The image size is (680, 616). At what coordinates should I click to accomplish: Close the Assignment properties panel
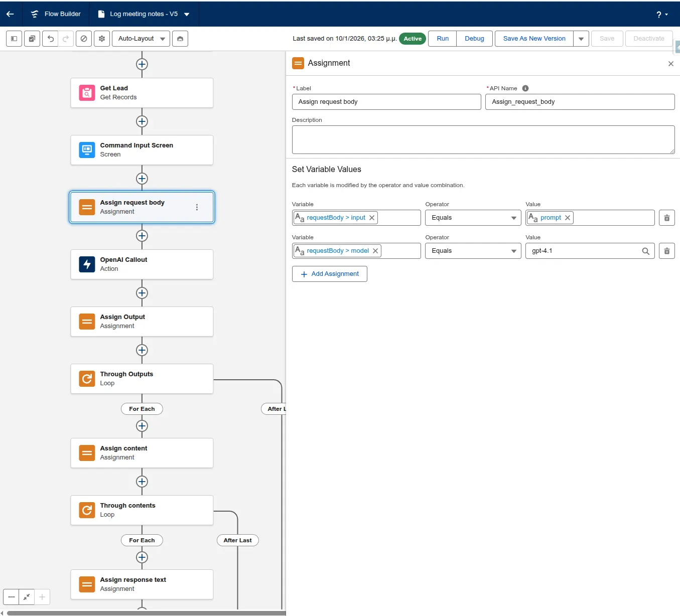pyautogui.click(x=670, y=64)
